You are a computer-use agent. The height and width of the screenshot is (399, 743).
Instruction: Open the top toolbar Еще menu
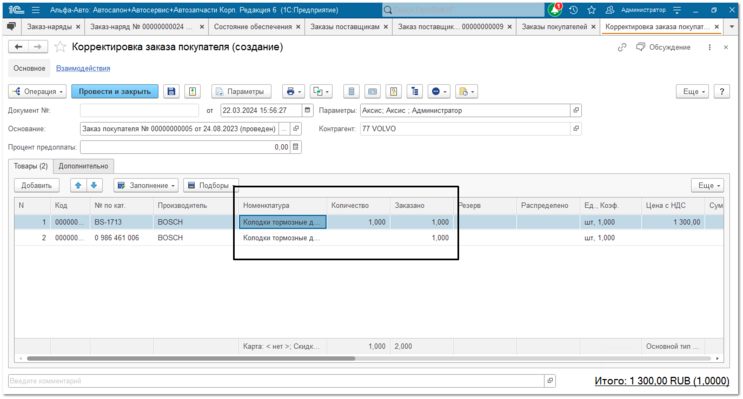(692, 91)
